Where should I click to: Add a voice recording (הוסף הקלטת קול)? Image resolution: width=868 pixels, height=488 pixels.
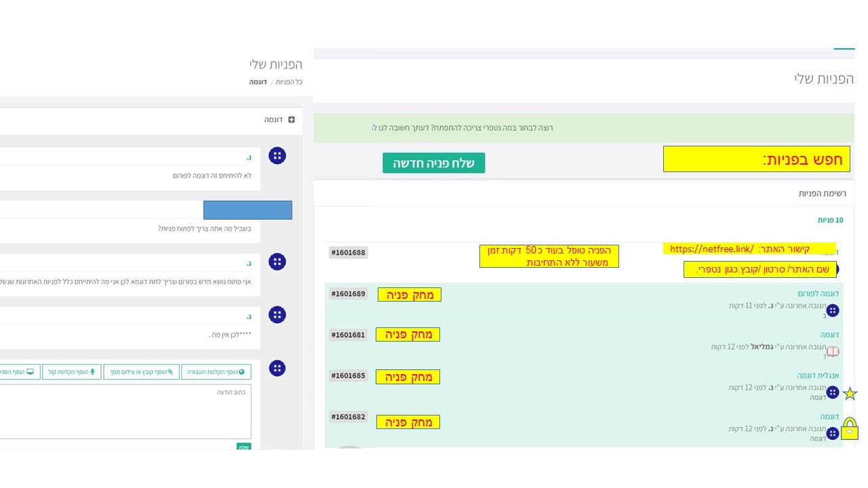tap(72, 372)
